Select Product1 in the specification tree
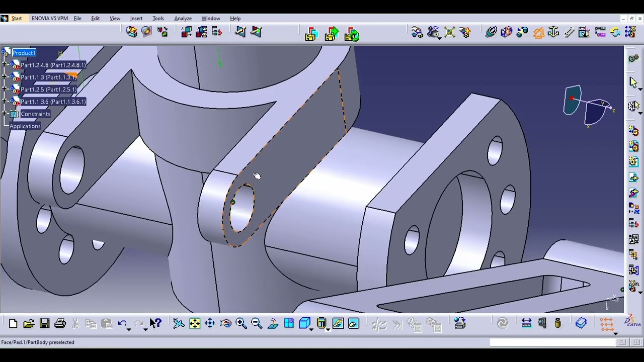Viewport: 644px width, 362px height. pyautogui.click(x=24, y=53)
